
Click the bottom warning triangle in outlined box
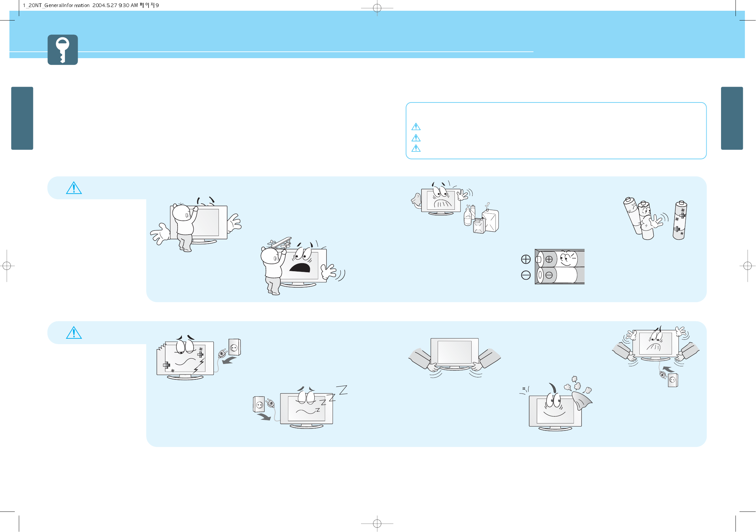pyautogui.click(x=416, y=148)
